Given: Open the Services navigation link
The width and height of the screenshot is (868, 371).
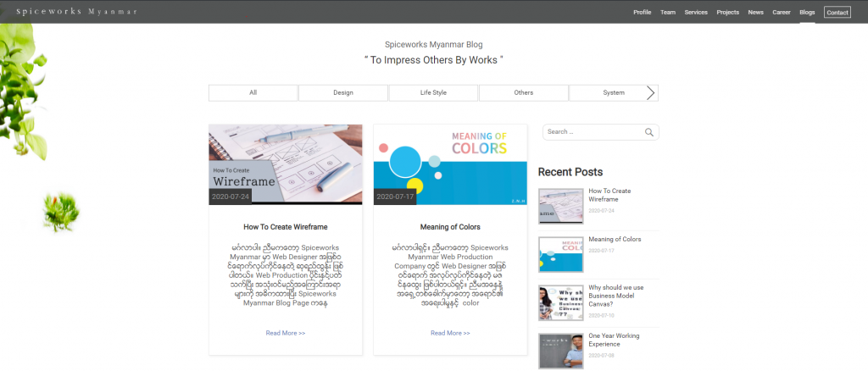Looking at the screenshot, I should [x=696, y=13].
